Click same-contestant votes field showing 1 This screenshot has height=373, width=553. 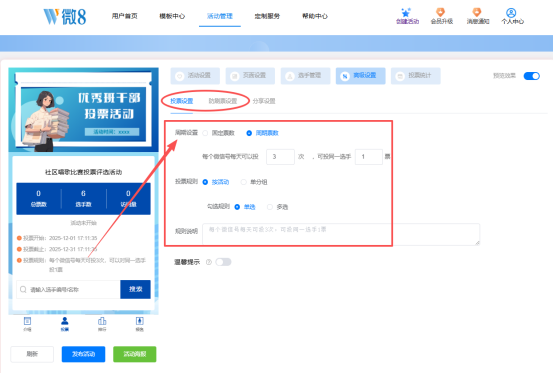(369, 157)
